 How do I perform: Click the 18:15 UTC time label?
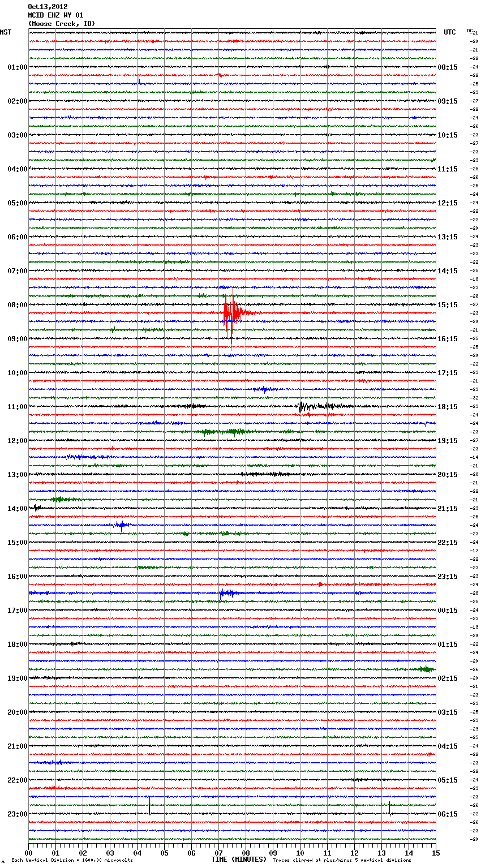click(x=448, y=407)
